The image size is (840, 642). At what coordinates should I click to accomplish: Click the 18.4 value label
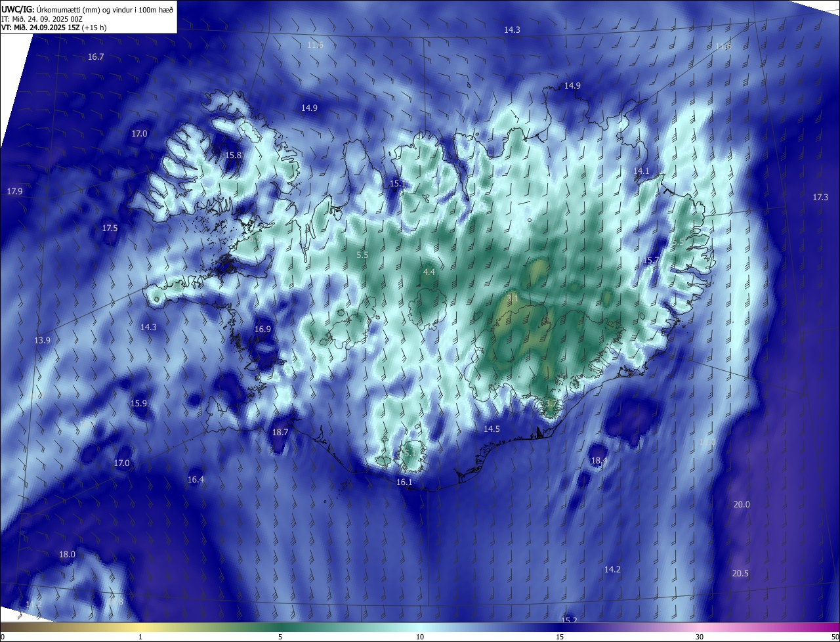598,461
